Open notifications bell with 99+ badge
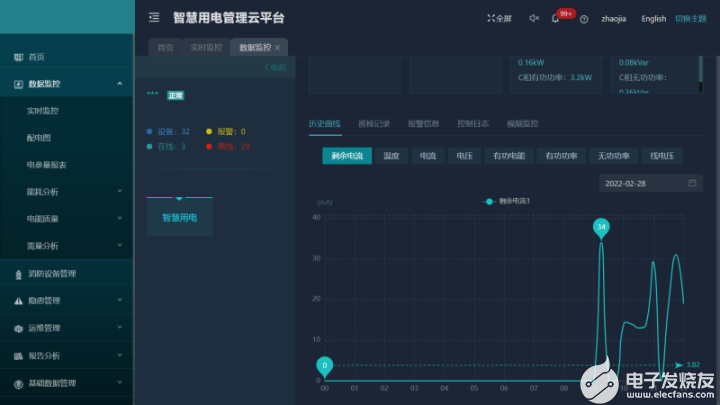 (x=555, y=19)
